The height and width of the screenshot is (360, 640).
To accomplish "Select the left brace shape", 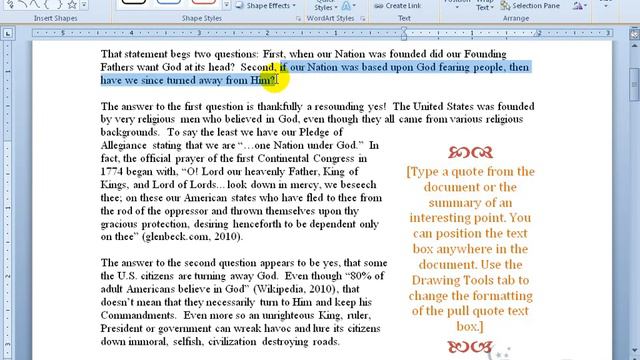I will pos(47,5).
